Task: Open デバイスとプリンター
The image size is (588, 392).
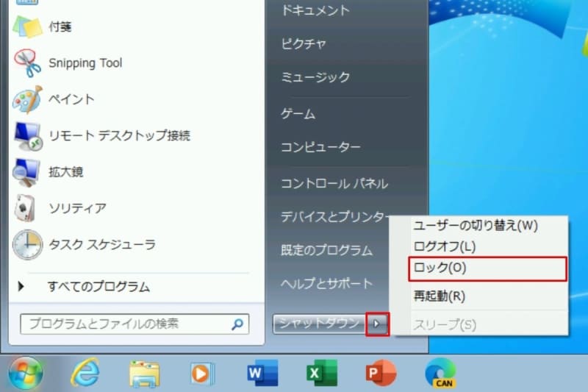Action: click(x=334, y=216)
